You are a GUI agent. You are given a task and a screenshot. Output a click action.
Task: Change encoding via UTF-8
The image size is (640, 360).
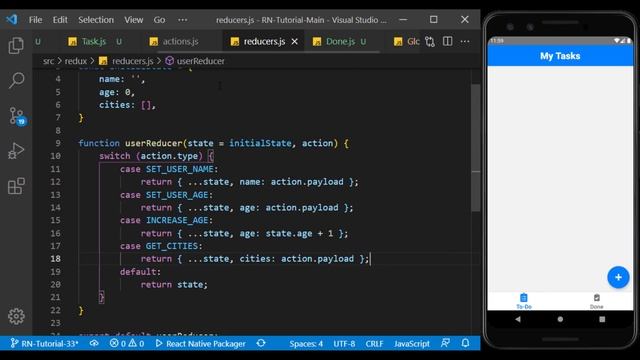coord(344,344)
